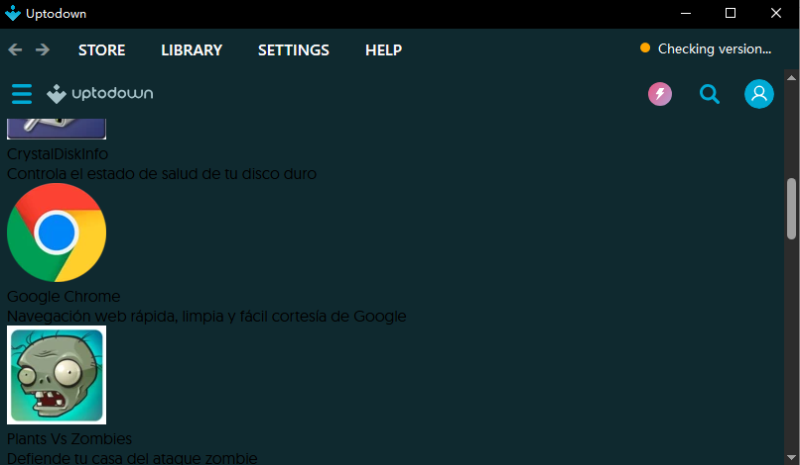The width and height of the screenshot is (800, 465).
Task: Click the Uptodown title bar icon
Action: [13, 13]
